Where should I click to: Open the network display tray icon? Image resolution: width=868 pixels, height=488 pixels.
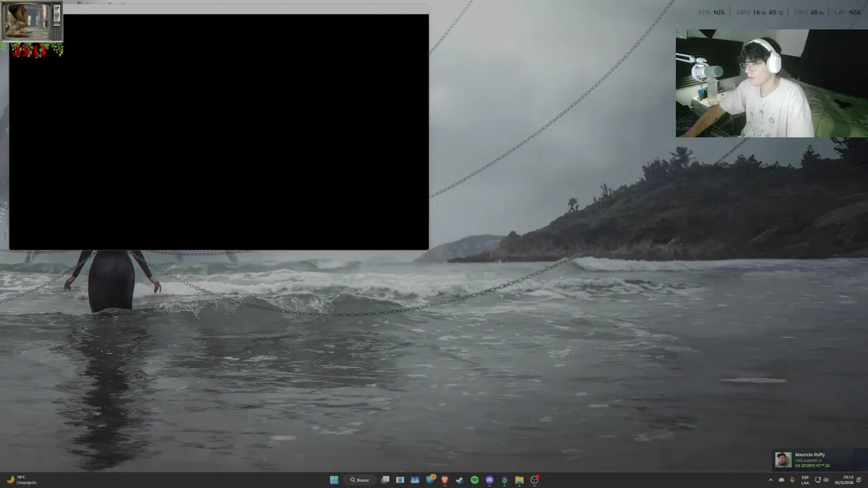(818, 480)
